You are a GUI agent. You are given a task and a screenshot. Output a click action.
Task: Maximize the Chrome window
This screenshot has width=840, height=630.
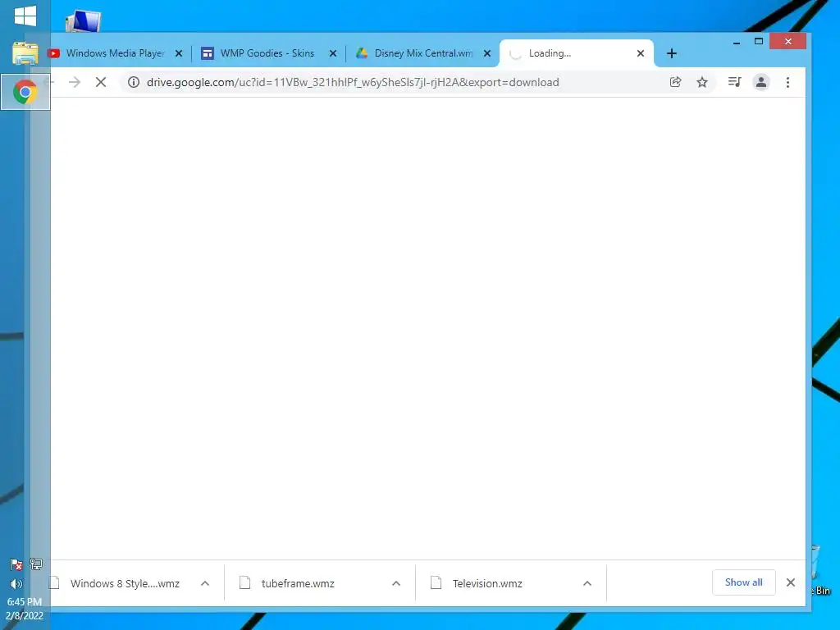pos(759,42)
